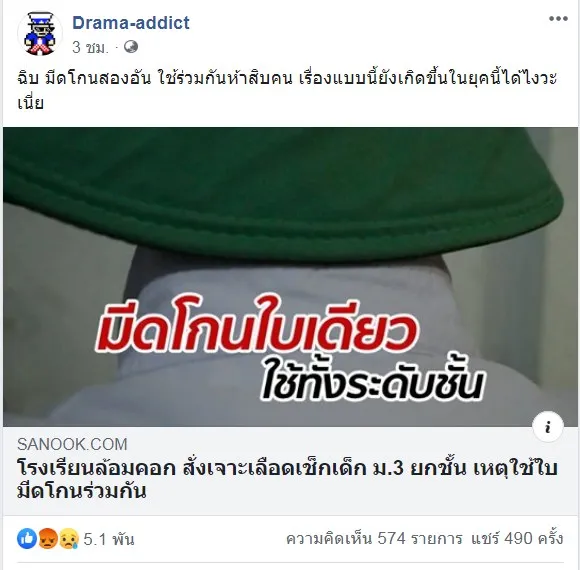Click second headline line มีดโกนร่วมกัน
This screenshot has height=570, width=580.
click(x=82, y=492)
